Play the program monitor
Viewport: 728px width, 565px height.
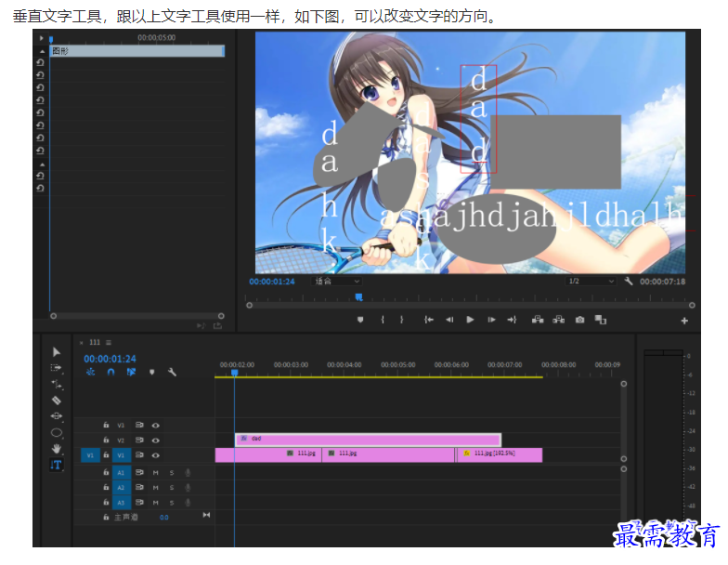pyautogui.click(x=470, y=320)
